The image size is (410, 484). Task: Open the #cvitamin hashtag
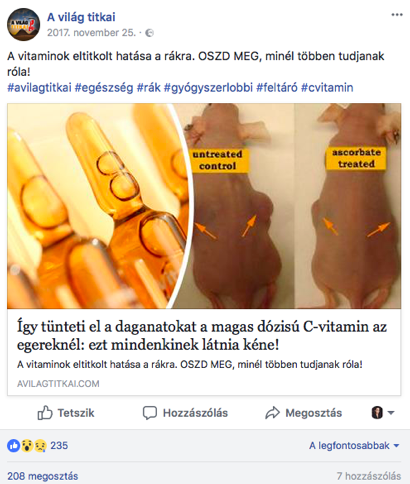tap(327, 88)
